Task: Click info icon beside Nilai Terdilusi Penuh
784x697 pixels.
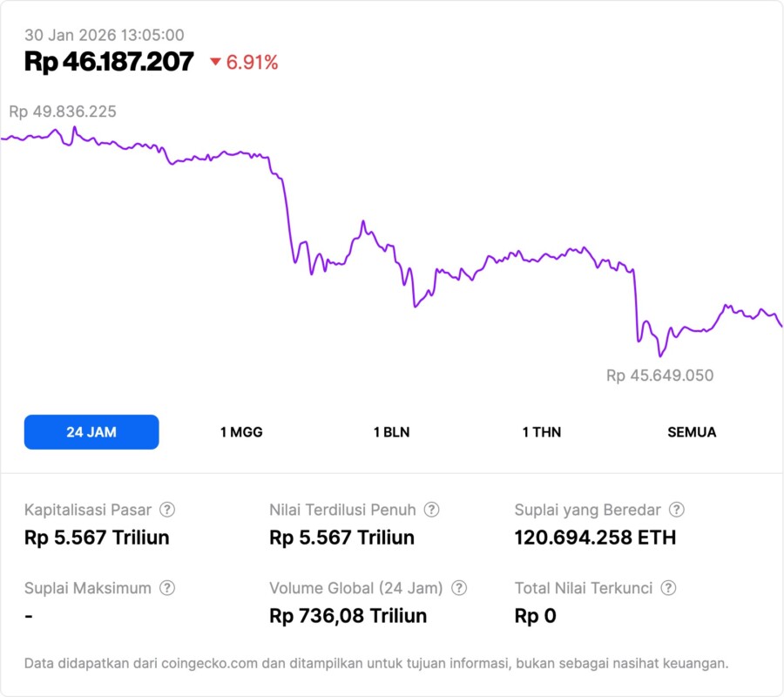Action: 431,510
